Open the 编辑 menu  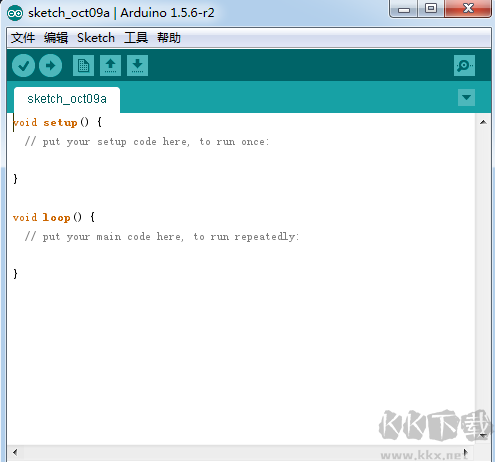click(x=56, y=38)
